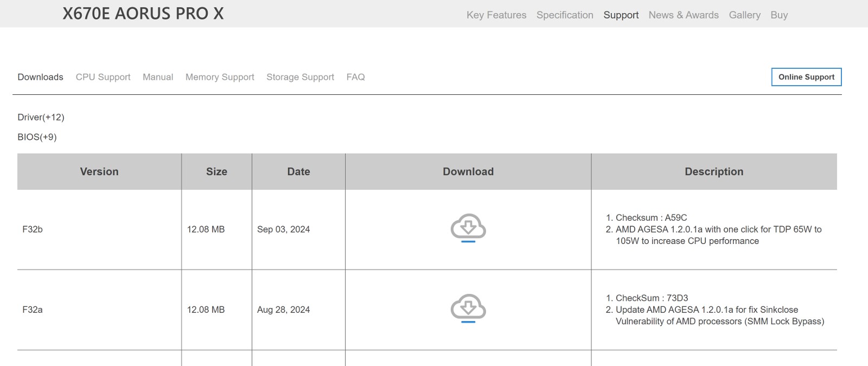This screenshot has width=868, height=366.
Task: Click the 12.08 MB size in F32a row
Action: pos(206,310)
